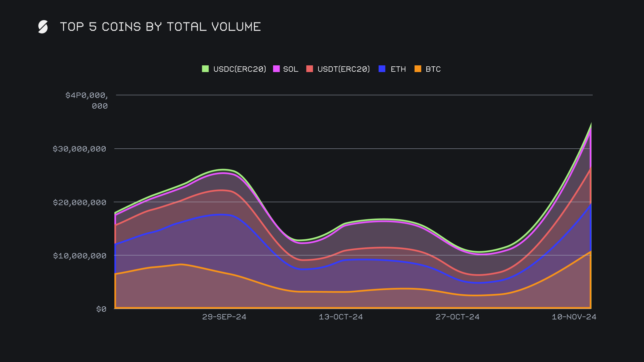Toggle the USDC(ERC20) series label
644x362 pixels.
(x=239, y=69)
